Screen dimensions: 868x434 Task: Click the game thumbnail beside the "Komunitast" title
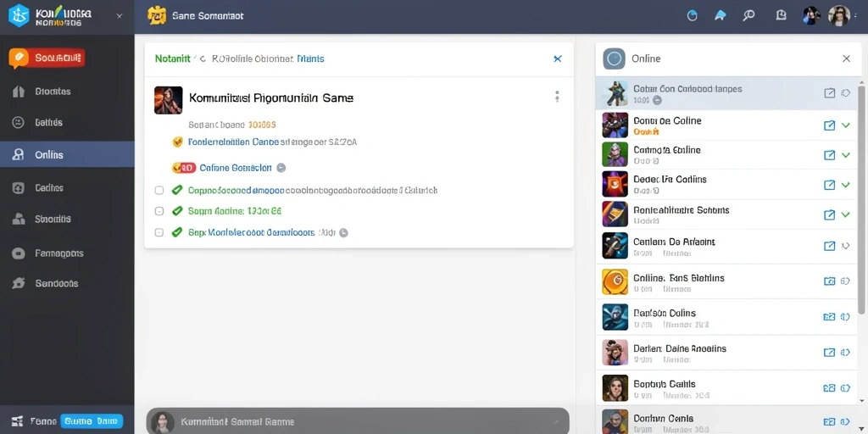[169, 100]
